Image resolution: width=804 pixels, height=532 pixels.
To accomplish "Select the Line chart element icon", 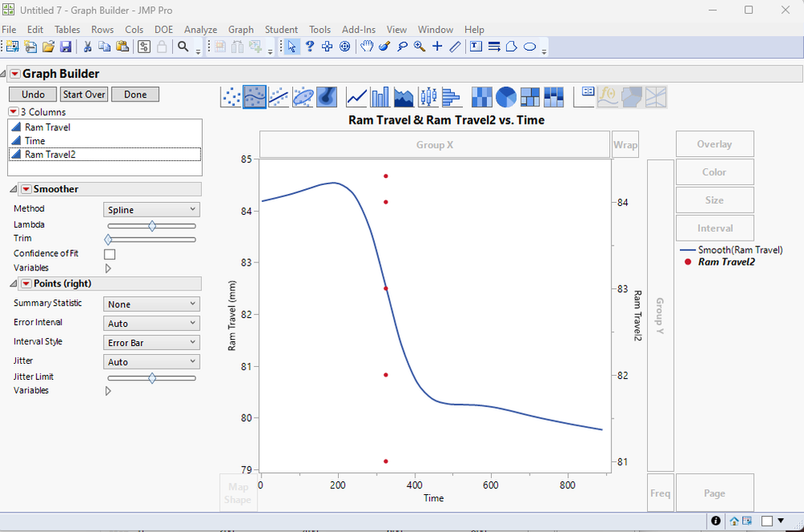I will click(x=357, y=97).
